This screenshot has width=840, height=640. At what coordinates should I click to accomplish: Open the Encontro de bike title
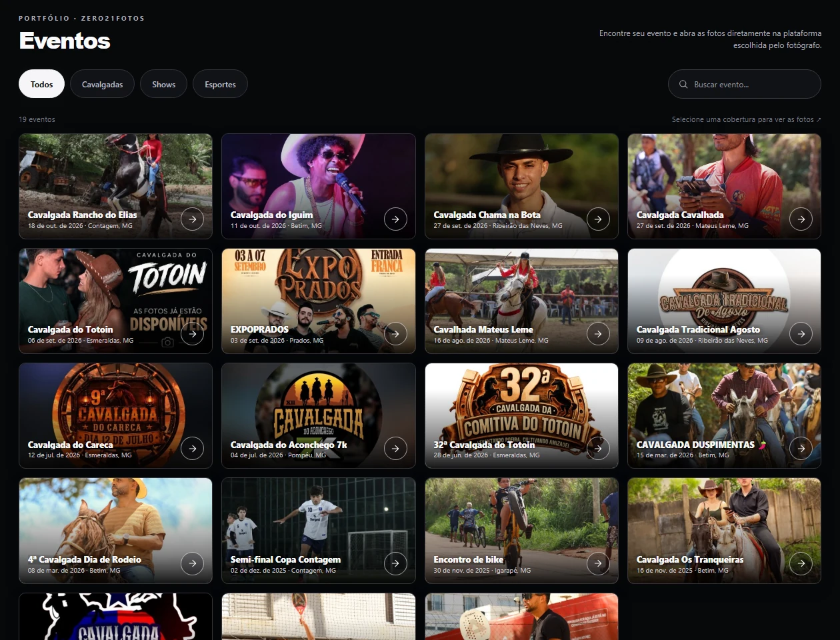click(468, 559)
